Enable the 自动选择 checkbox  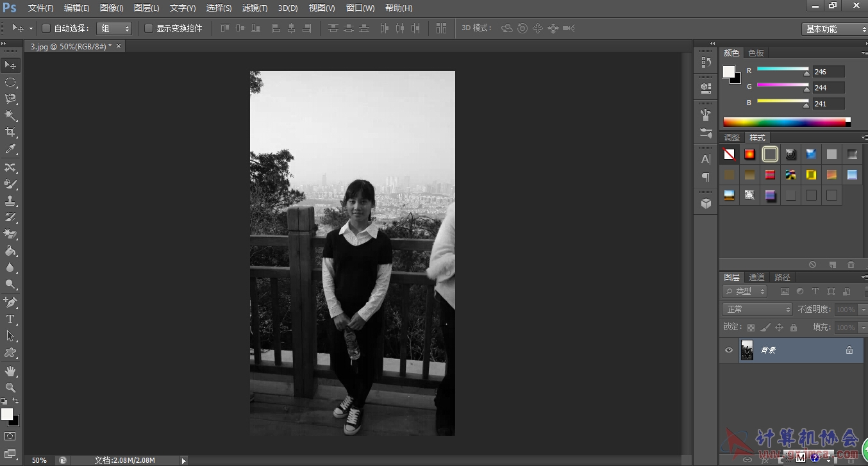(46, 28)
